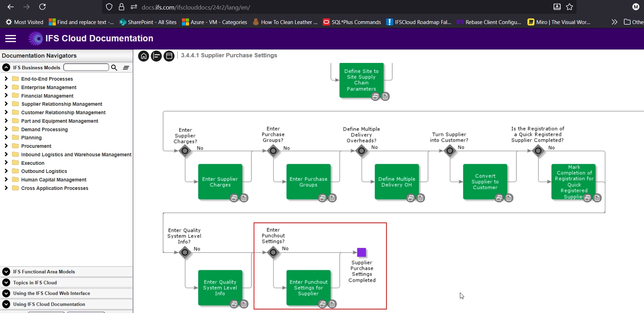Go to home with the house icon

[144, 56]
